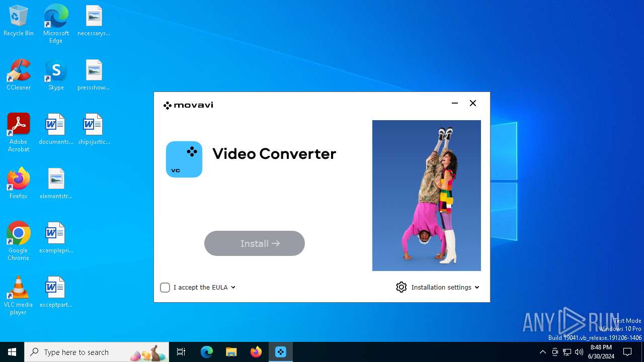Select the elementstr... image file

(56, 184)
